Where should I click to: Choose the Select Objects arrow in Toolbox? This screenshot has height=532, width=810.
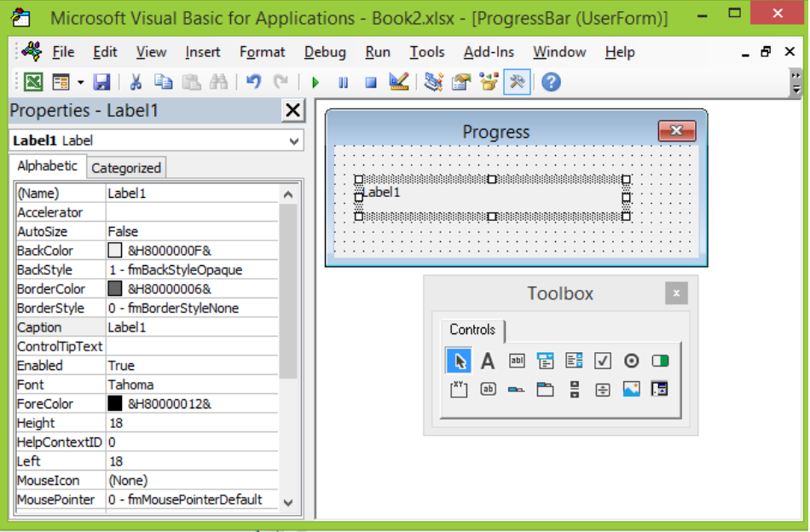click(x=459, y=361)
